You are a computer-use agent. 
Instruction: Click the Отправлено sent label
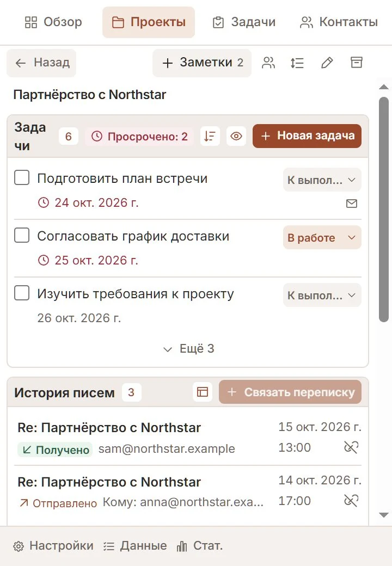[x=58, y=503]
